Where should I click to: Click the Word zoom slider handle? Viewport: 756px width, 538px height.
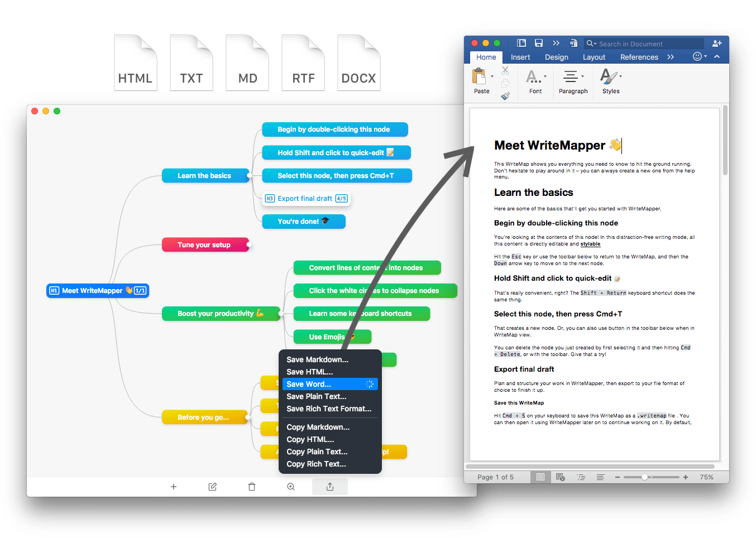[x=644, y=477]
